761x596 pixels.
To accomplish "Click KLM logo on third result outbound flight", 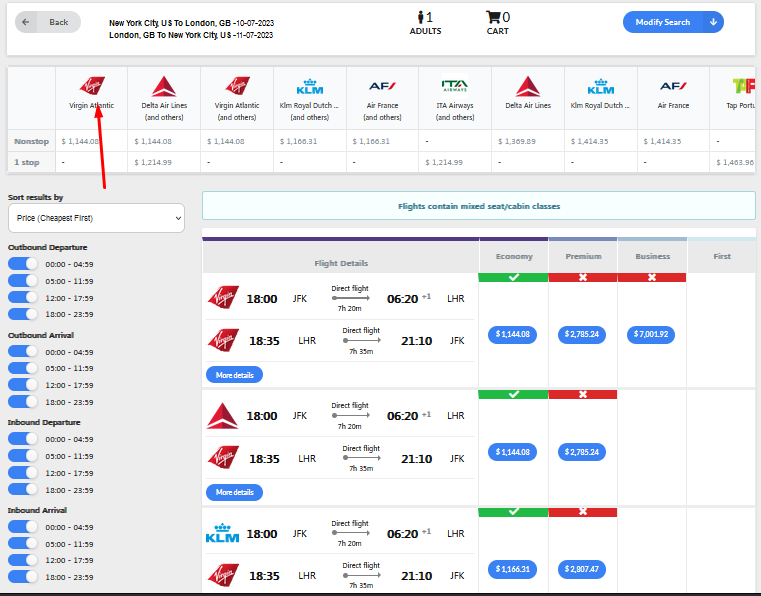I will click(222, 533).
